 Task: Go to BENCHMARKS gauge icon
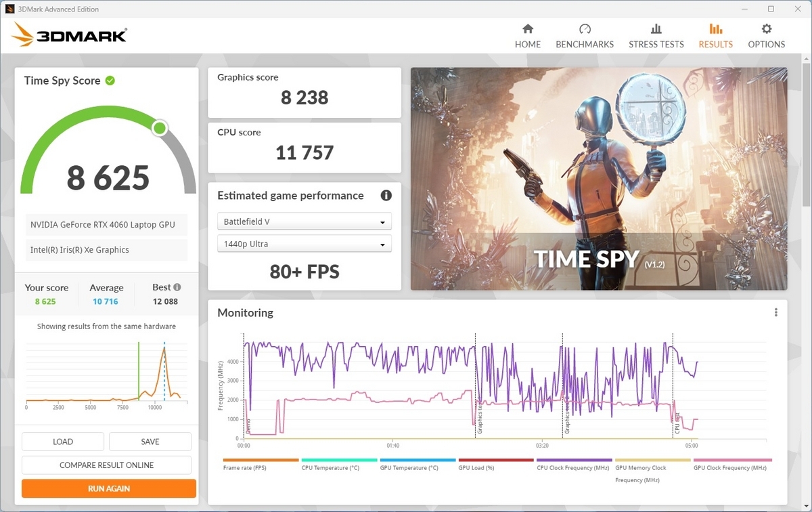pos(585,29)
